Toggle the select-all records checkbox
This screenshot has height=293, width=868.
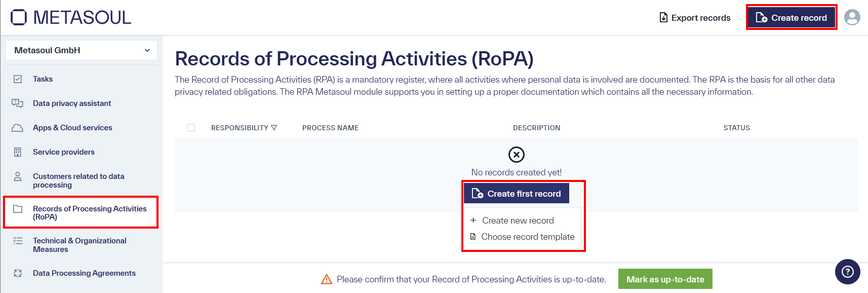click(x=191, y=128)
